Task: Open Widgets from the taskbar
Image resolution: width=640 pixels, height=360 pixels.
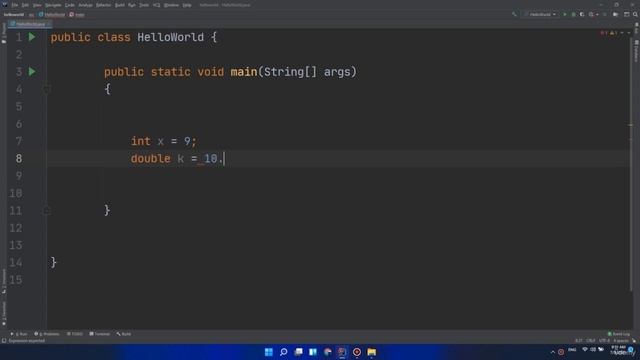Action: click(313, 352)
